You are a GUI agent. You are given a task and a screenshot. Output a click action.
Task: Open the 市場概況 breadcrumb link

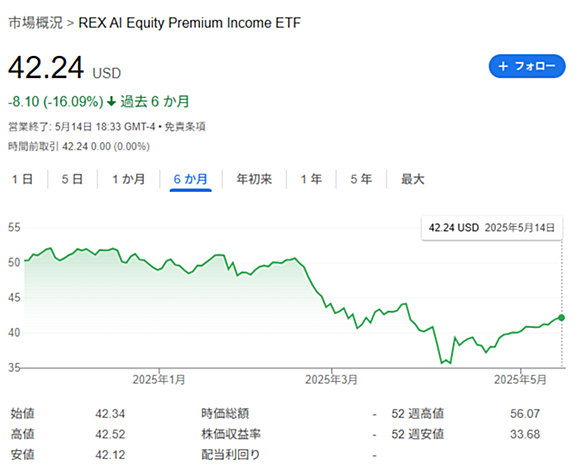coord(36,23)
